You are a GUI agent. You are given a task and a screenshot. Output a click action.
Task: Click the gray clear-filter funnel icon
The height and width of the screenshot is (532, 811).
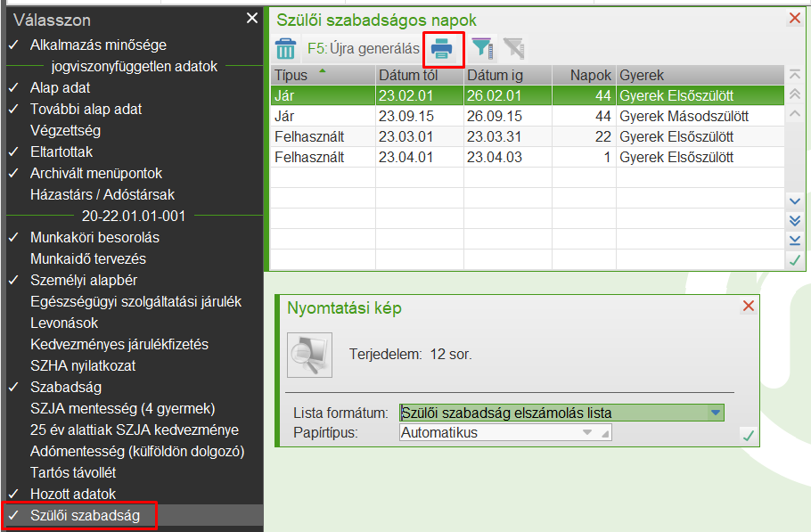[514, 49]
